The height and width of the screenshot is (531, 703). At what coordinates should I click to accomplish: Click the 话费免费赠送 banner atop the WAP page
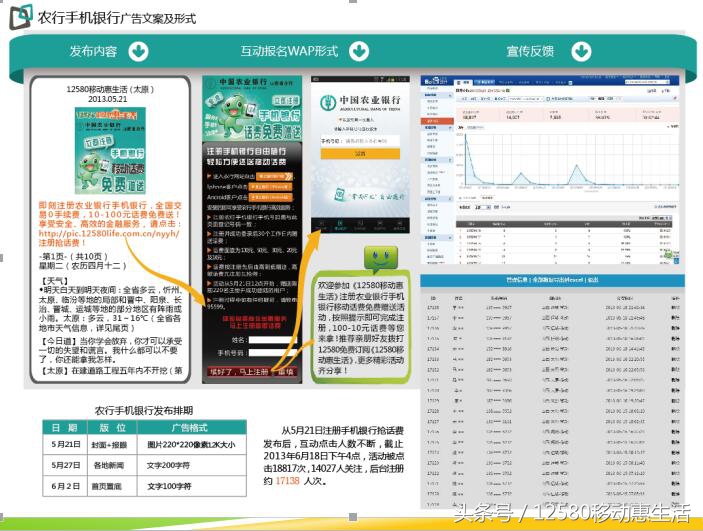pos(252,109)
